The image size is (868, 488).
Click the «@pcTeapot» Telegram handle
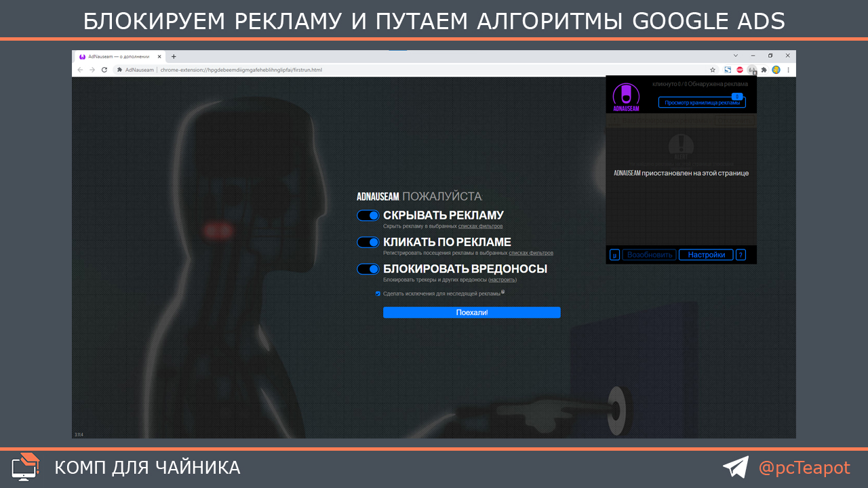point(804,468)
